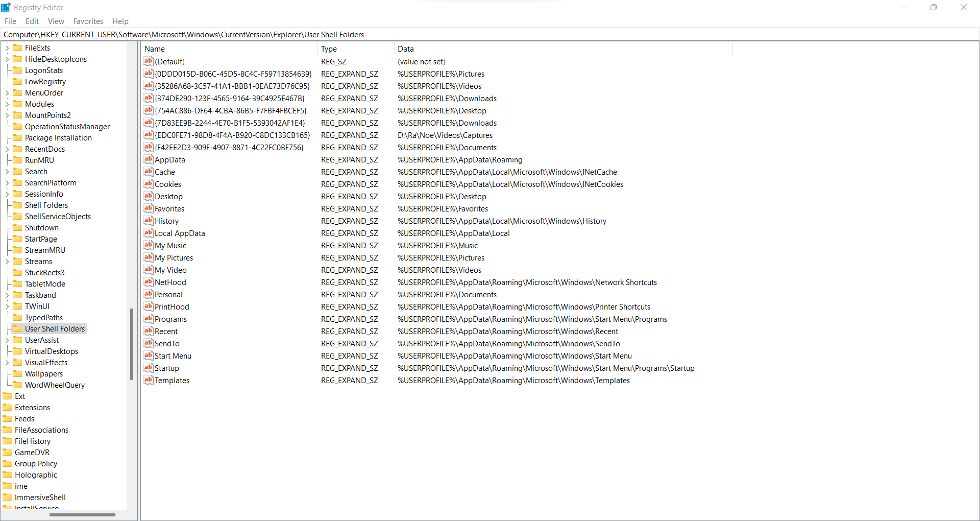Click the Group Policy folder icon
Viewport: 980px width, 521px height.
(x=7, y=463)
